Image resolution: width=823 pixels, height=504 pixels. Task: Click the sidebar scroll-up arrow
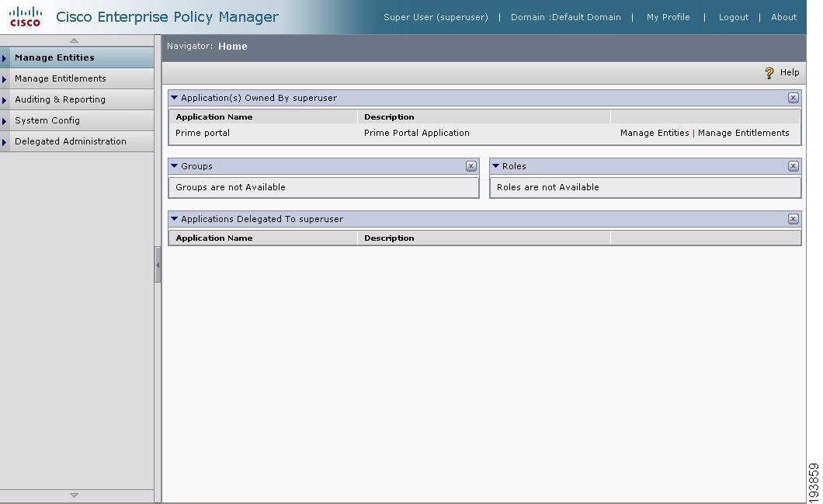point(74,40)
